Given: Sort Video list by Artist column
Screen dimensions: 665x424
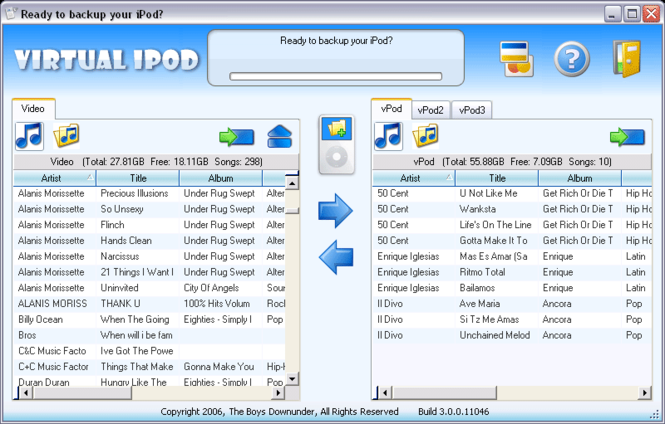Looking at the screenshot, I should click(x=54, y=178).
